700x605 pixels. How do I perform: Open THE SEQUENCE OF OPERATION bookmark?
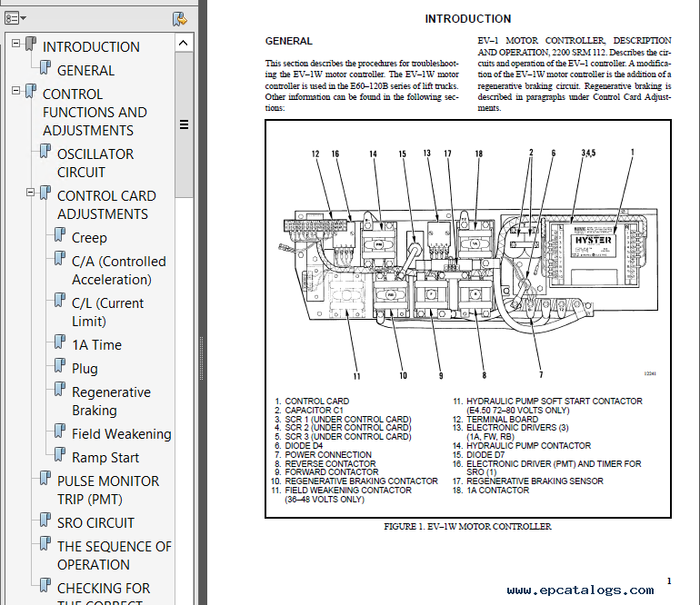[115, 555]
